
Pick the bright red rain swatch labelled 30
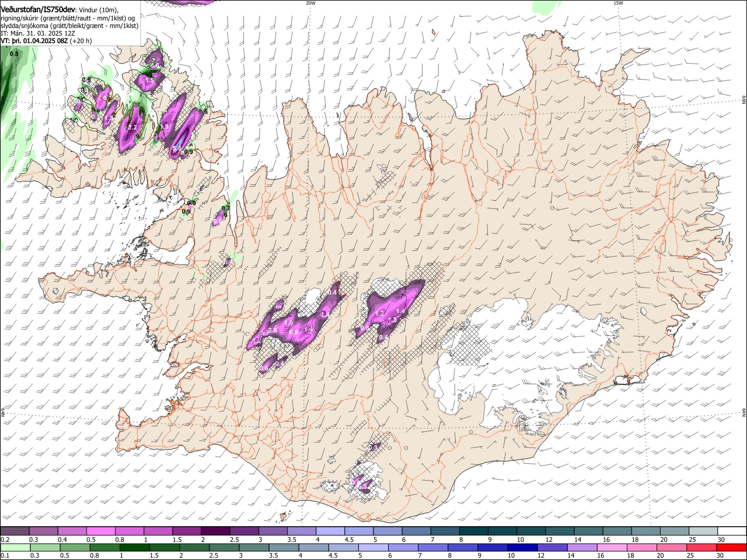[731, 547]
